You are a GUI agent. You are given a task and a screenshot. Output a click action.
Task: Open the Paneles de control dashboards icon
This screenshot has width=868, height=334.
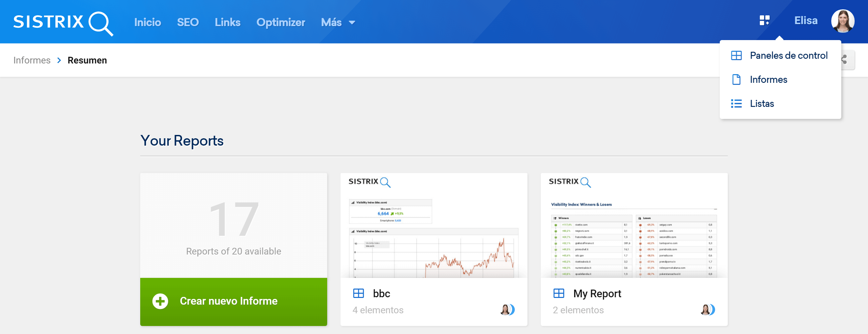click(736, 55)
